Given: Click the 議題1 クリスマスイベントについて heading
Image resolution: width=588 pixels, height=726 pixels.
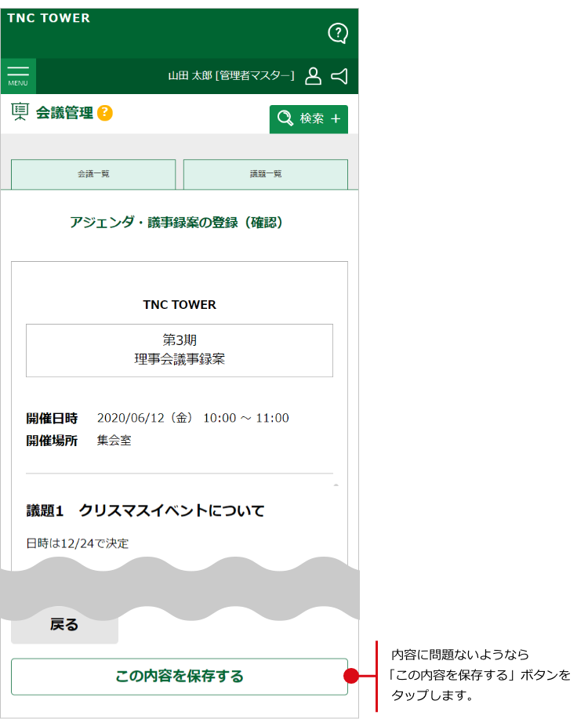Looking at the screenshot, I should pyautogui.click(x=145, y=511).
